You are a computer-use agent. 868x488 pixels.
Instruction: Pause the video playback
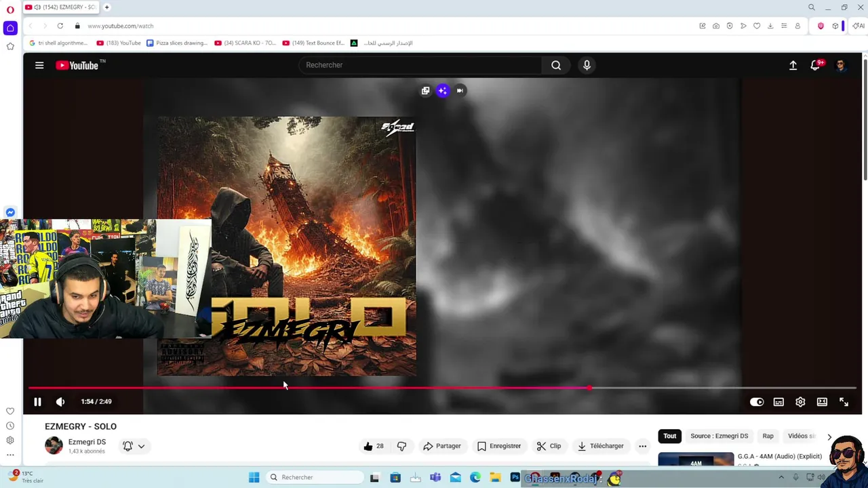[37, 402]
